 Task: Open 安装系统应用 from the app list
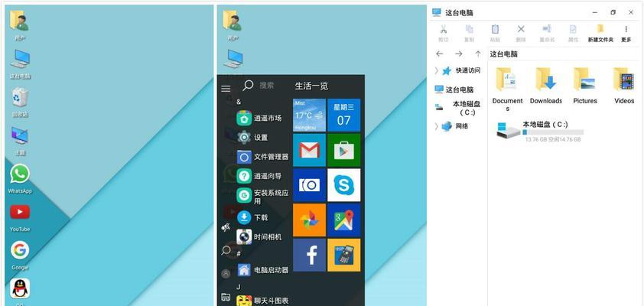pos(262,197)
